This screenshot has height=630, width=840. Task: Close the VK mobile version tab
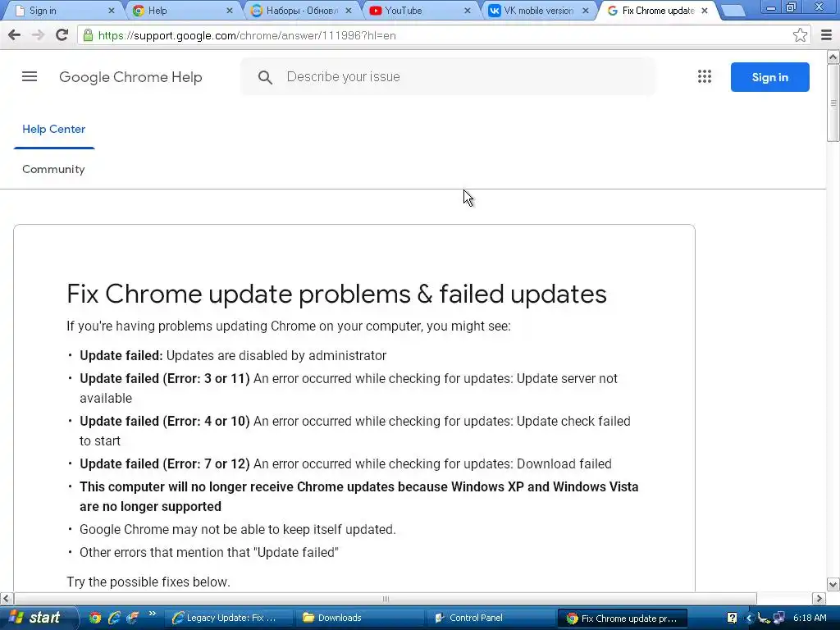[x=586, y=11]
